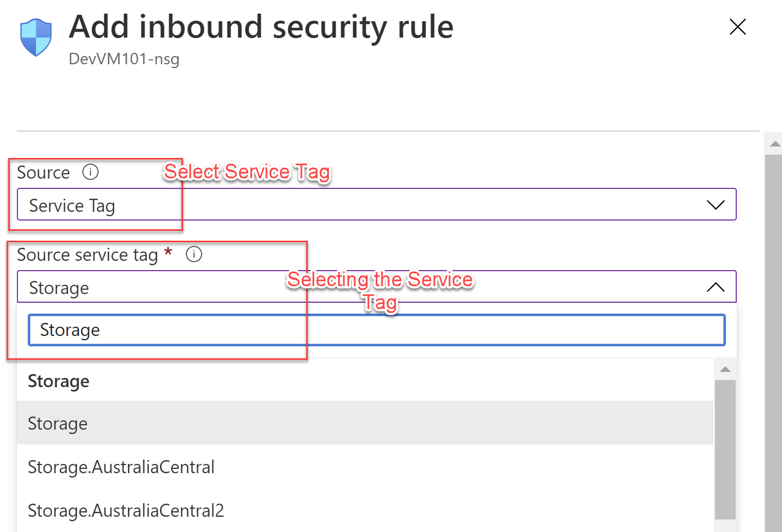
Task: Open the Service Tag source combo box
Action: [x=377, y=205]
